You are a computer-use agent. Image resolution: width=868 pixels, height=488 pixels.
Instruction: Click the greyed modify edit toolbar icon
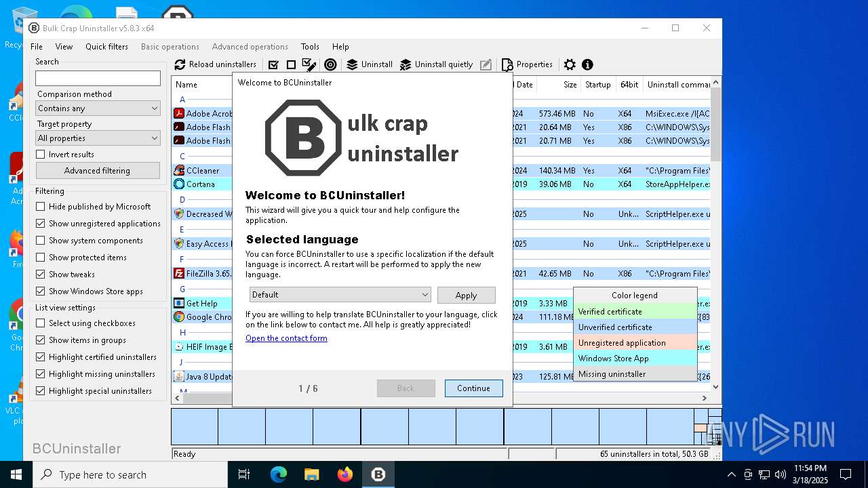pos(486,64)
